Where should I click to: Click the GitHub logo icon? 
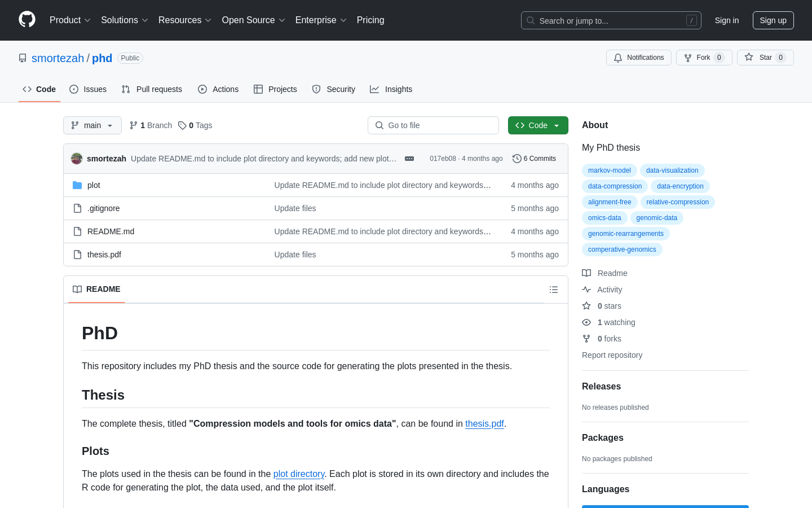(x=27, y=20)
